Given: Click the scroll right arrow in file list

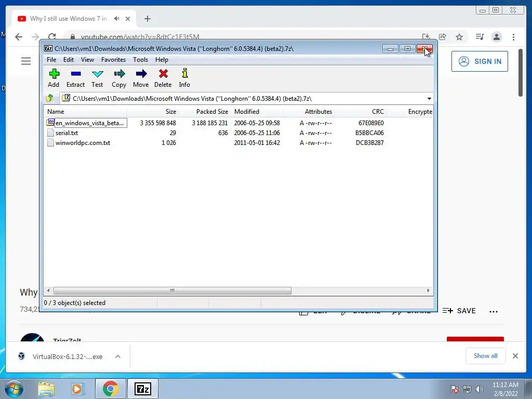Looking at the screenshot, I should [428, 291].
